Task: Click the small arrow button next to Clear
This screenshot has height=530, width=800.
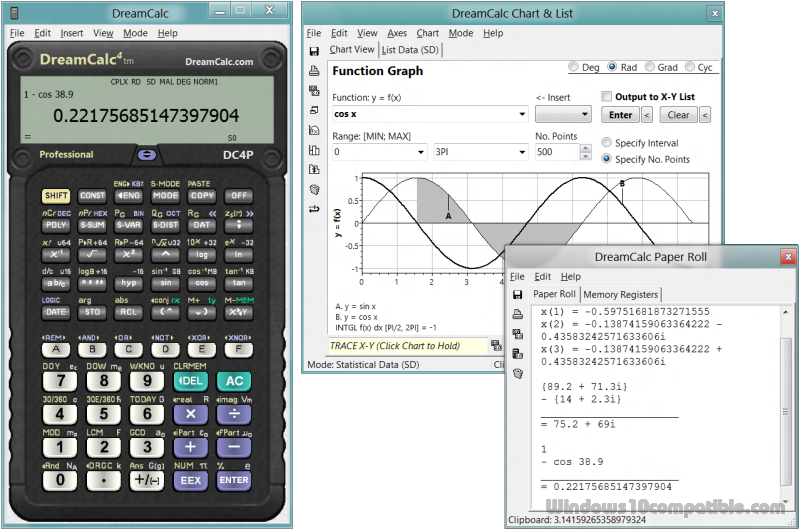Action: [705, 115]
